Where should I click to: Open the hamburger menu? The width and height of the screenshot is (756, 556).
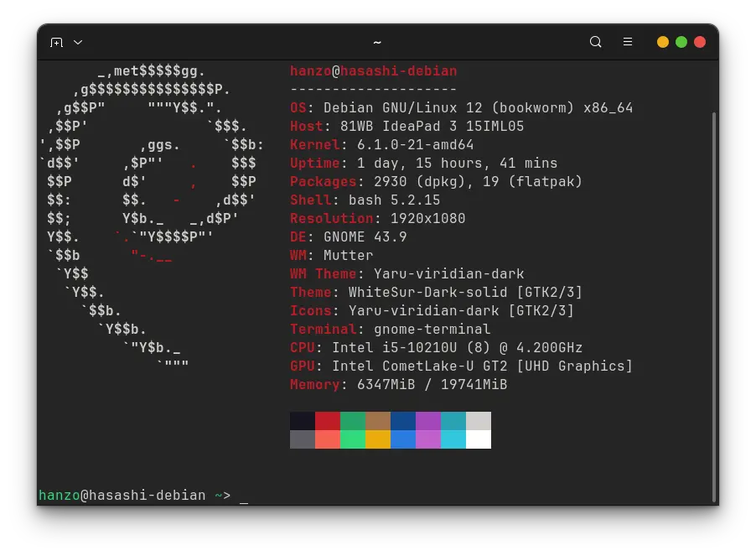point(627,42)
